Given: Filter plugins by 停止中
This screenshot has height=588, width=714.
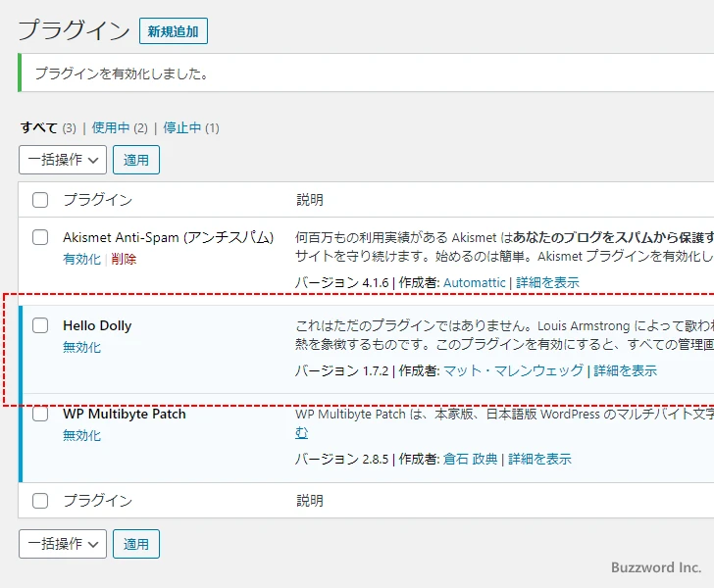Looking at the screenshot, I should (x=182, y=127).
